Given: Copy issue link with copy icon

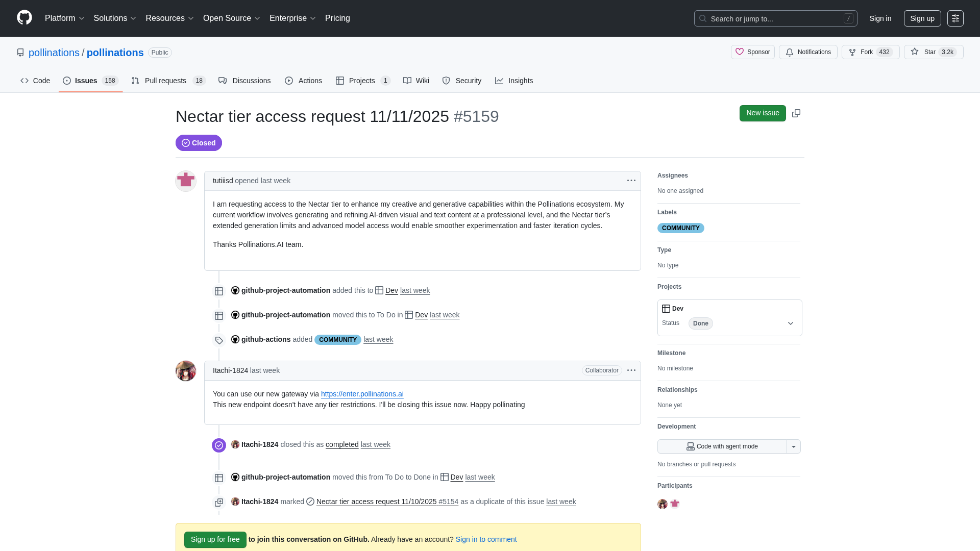Looking at the screenshot, I should (x=796, y=113).
